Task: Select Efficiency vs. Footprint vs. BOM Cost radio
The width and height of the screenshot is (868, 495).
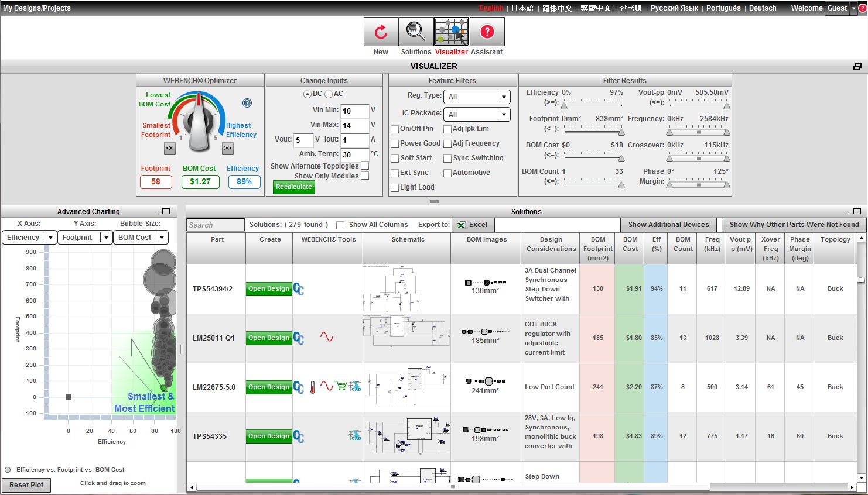Action: coord(8,470)
